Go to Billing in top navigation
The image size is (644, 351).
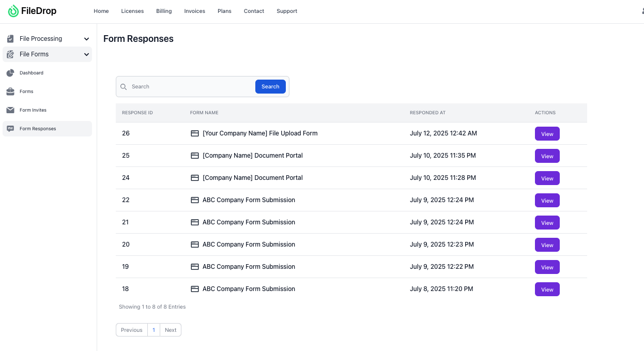point(164,11)
